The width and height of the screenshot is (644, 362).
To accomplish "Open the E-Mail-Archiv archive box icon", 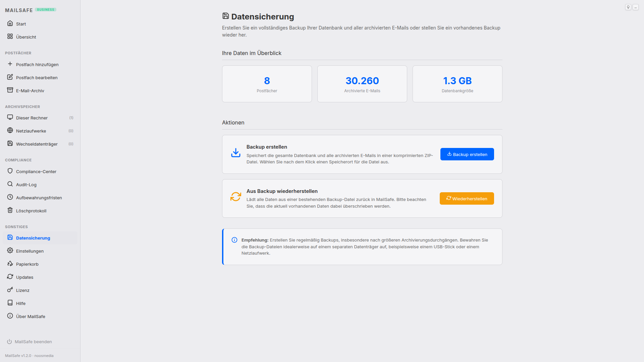I will (30, 90).
